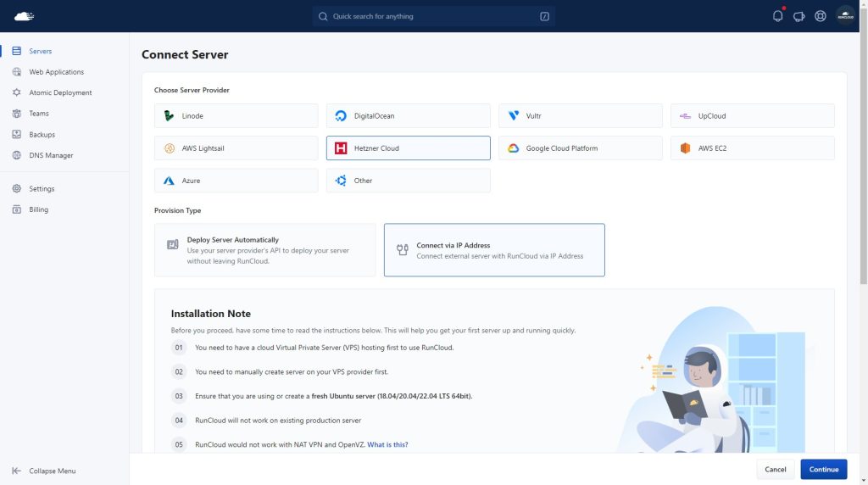
Task: Focus the quick search field
Action: pos(432,16)
